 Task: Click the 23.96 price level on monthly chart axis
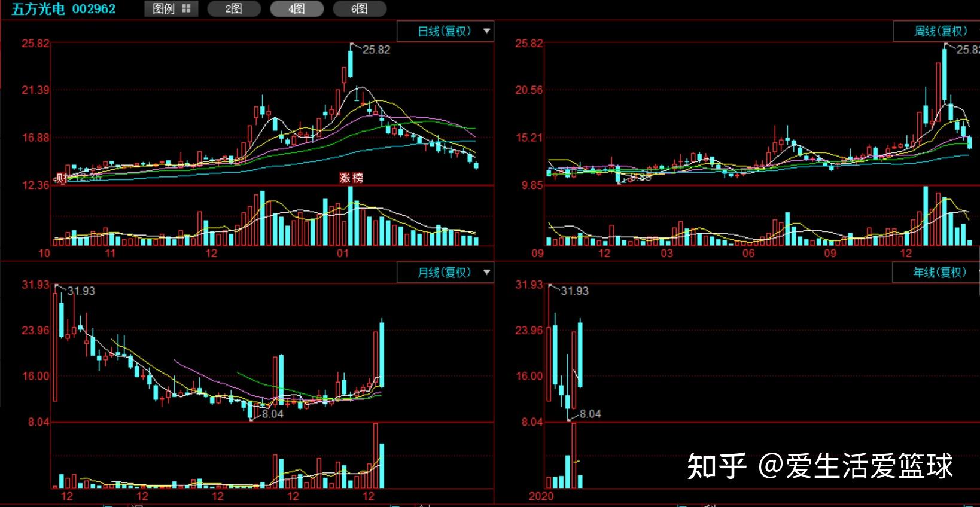tap(35, 330)
